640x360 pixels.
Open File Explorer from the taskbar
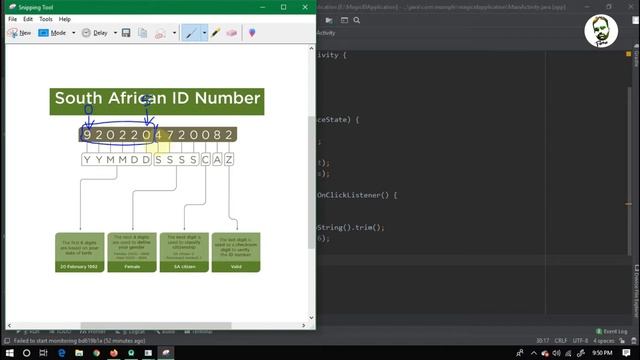click(x=79, y=353)
